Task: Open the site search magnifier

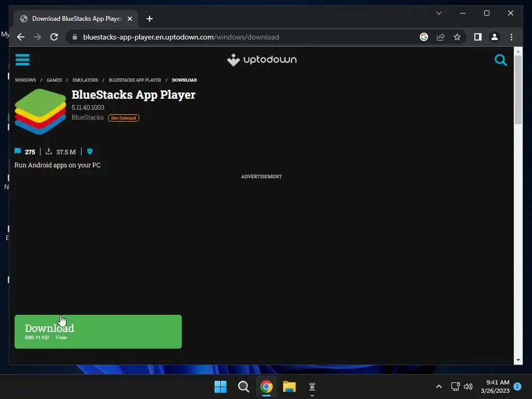Action: click(500, 60)
